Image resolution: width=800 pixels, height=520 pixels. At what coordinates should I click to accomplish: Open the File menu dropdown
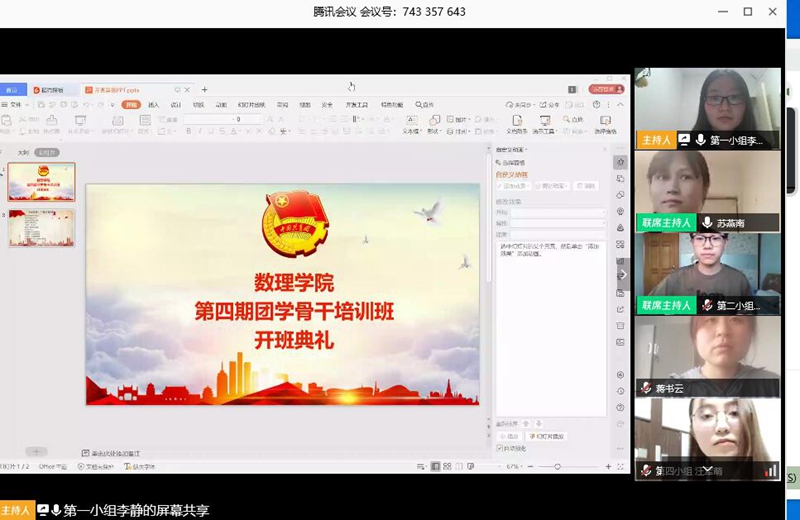coord(15,104)
